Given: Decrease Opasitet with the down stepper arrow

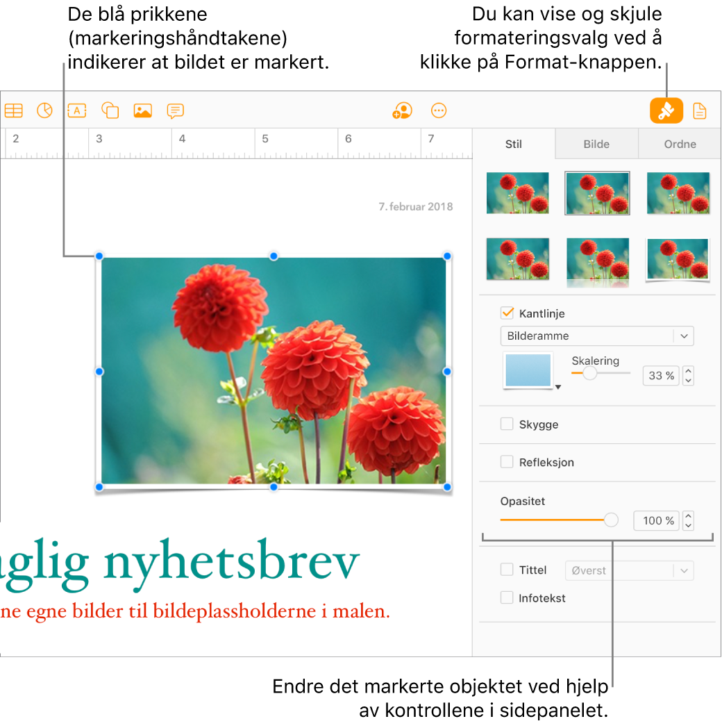Looking at the screenshot, I should point(689,526).
